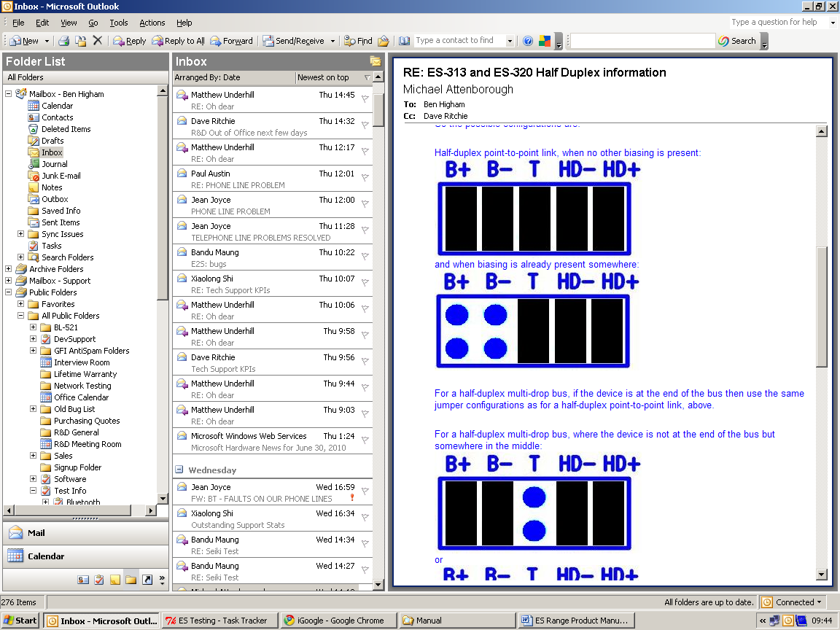The image size is (840, 630).
Task: Expand the Archive Folders tree node
Action: pyautogui.click(x=9, y=269)
